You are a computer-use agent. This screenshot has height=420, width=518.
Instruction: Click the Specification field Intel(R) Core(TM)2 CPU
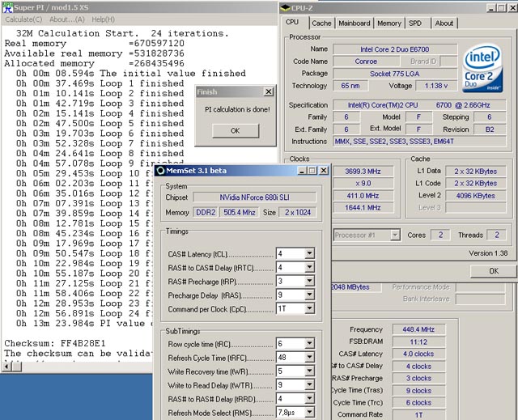[x=419, y=105]
